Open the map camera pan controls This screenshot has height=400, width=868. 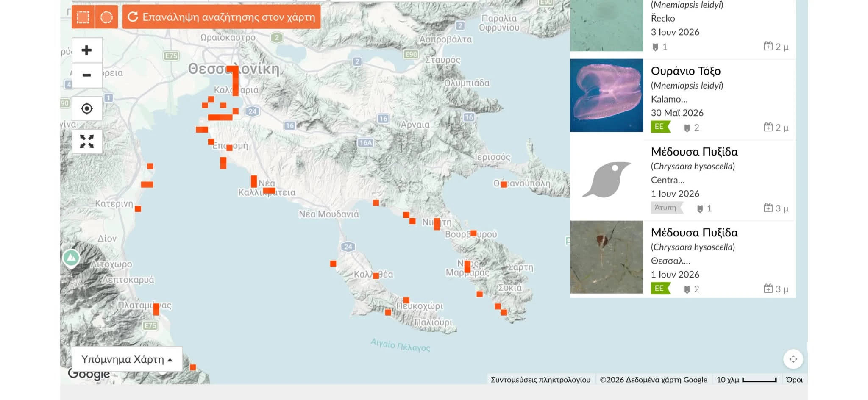pyautogui.click(x=793, y=359)
